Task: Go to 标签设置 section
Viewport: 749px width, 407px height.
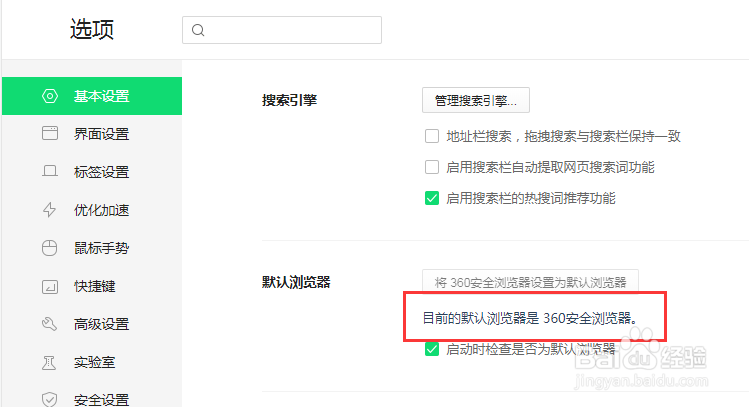Action: click(92, 172)
